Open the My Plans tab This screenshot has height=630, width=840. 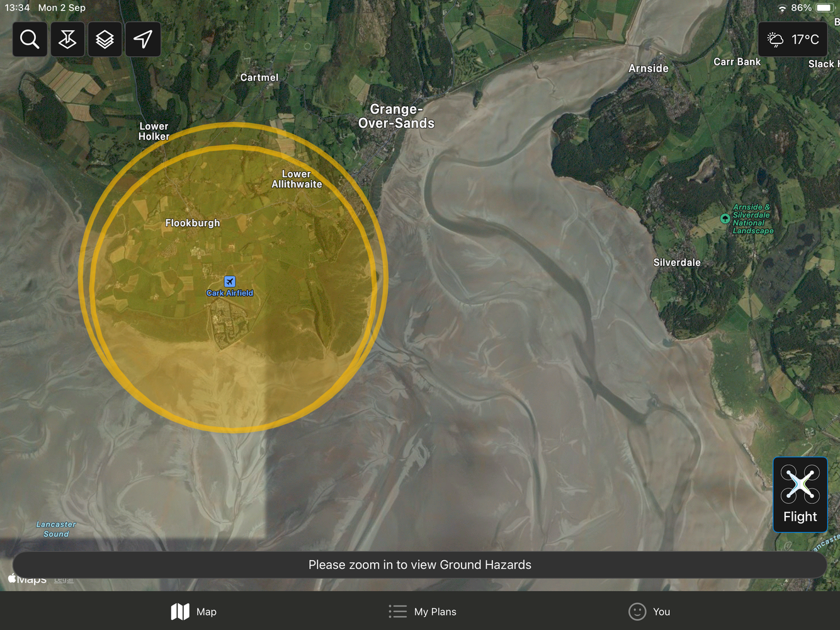click(423, 612)
